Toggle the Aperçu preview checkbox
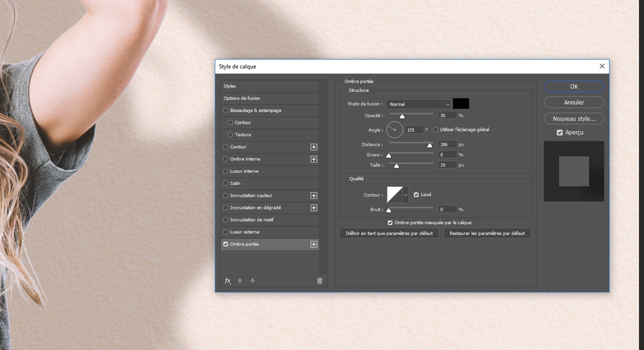 pos(560,132)
